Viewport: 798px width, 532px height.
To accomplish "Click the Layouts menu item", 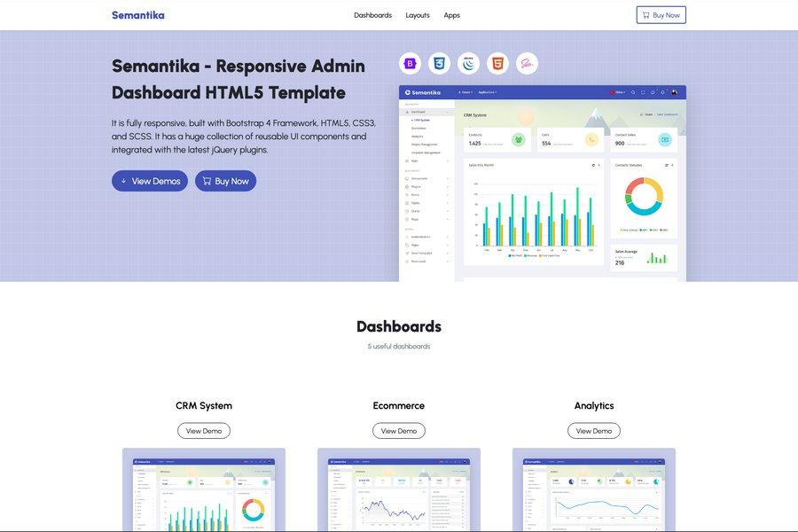I will (418, 12).
